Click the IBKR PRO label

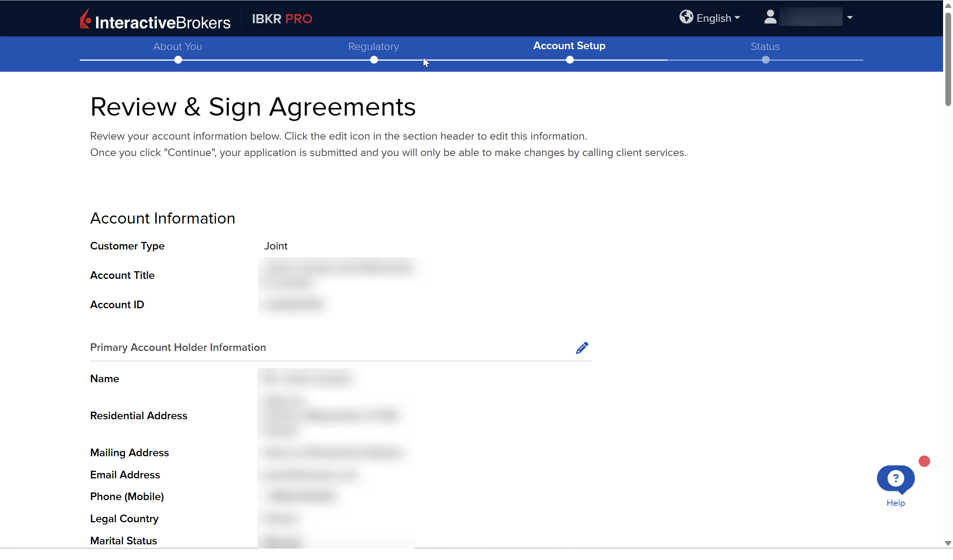[x=282, y=19]
